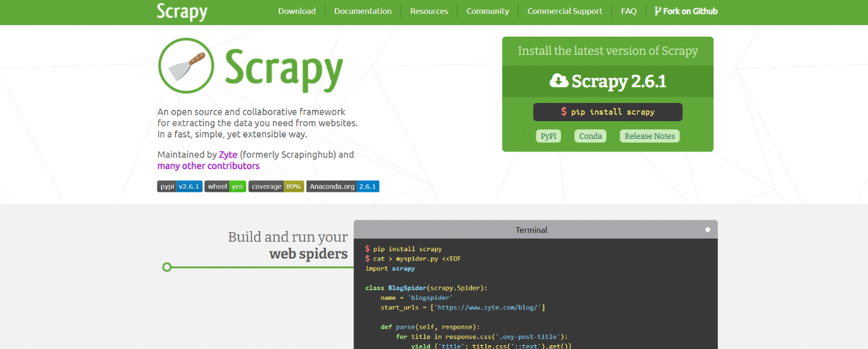Click the Install the latest version of Scrapy text
868x349 pixels.
(608, 51)
